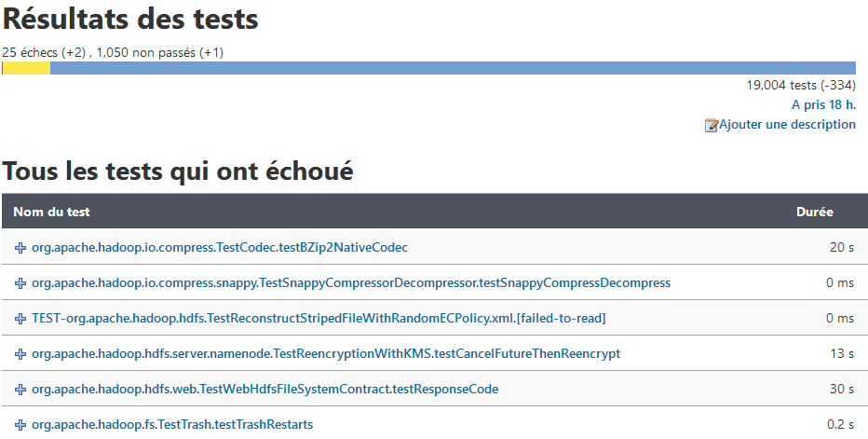Click the red failed-tests segment of the bar

[x=3, y=68]
